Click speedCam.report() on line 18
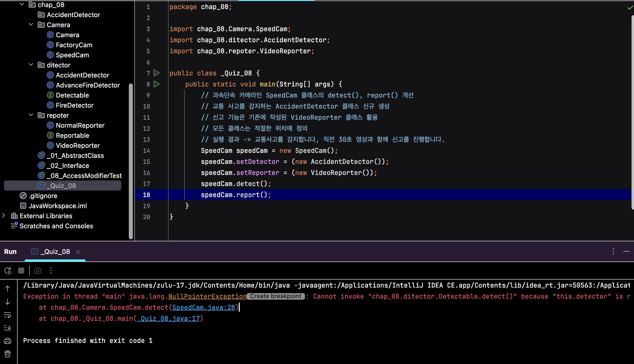 236,195
